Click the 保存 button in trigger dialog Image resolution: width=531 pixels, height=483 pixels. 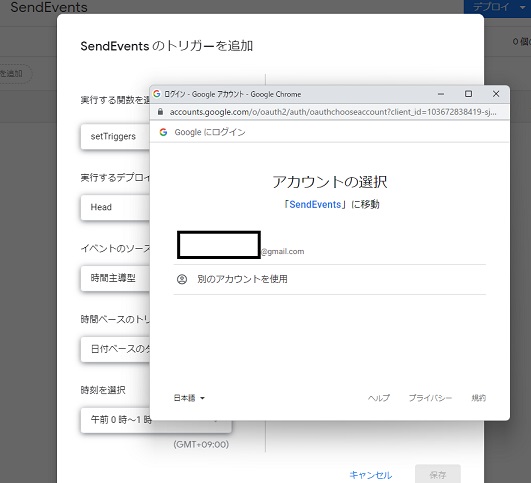click(438, 475)
